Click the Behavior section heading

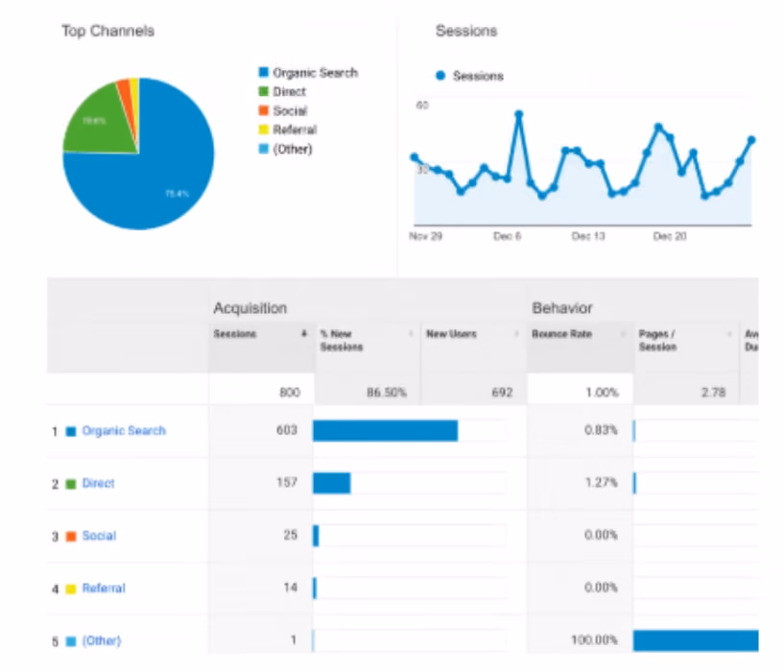(x=562, y=308)
